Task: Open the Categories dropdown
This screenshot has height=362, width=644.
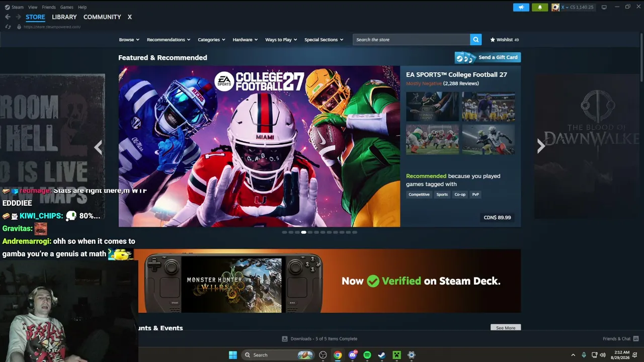Action: tap(211, 40)
